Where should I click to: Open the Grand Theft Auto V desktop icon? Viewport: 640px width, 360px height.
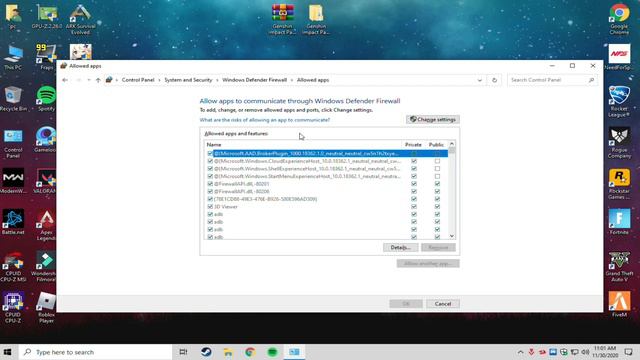click(x=619, y=267)
